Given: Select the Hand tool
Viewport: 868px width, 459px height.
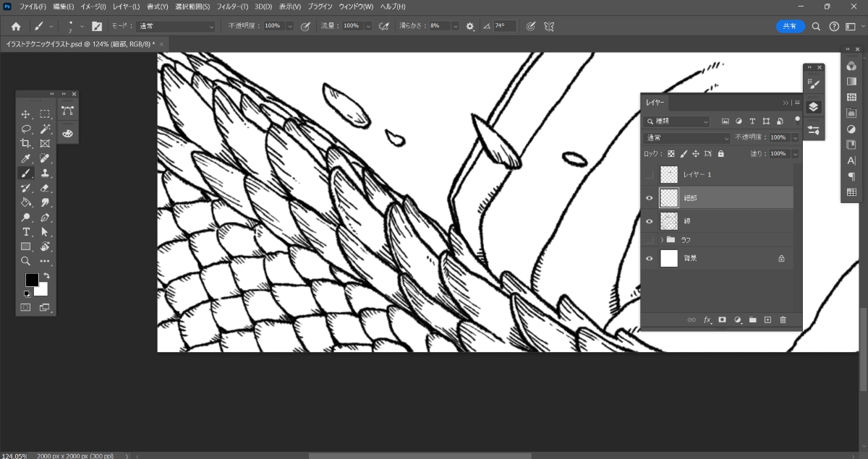Looking at the screenshot, I should pyautogui.click(x=45, y=246).
